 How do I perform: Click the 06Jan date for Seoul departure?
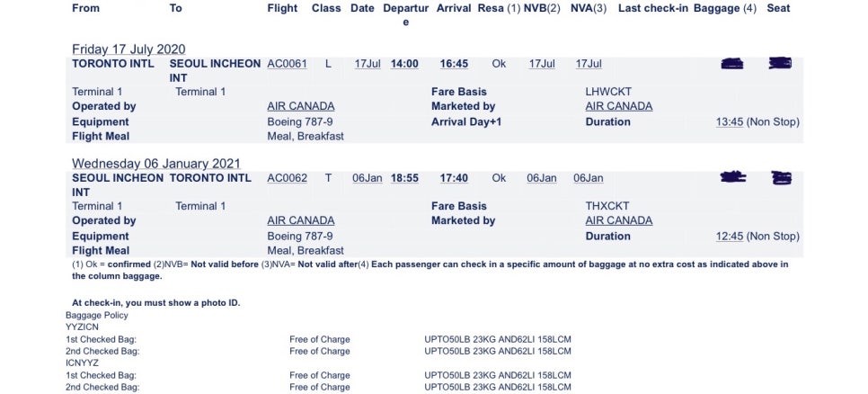[x=368, y=178]
